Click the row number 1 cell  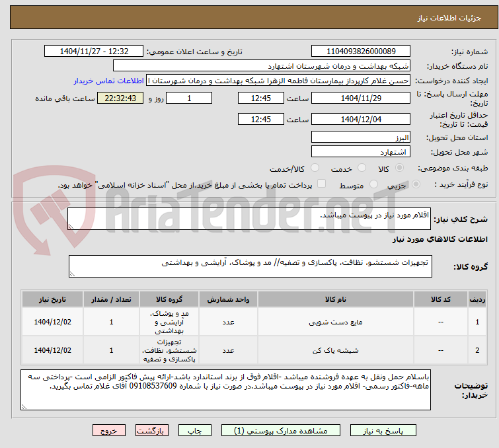coord(477,322)
